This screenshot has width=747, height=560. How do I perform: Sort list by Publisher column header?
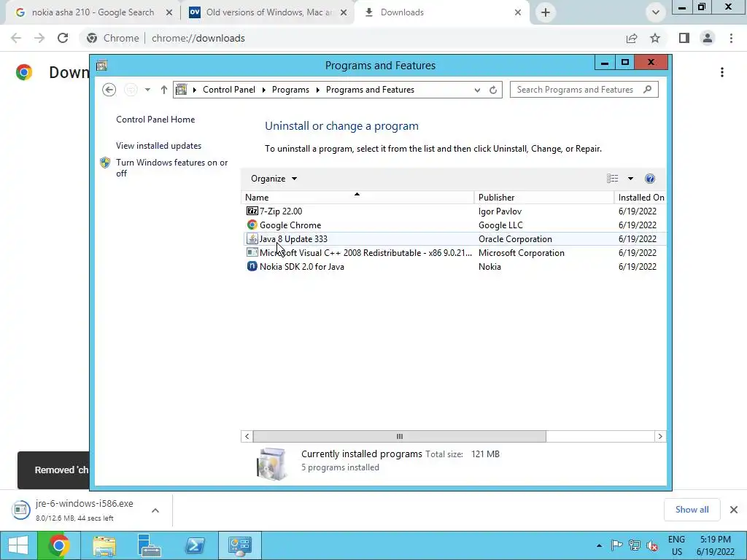click(544, 197)
